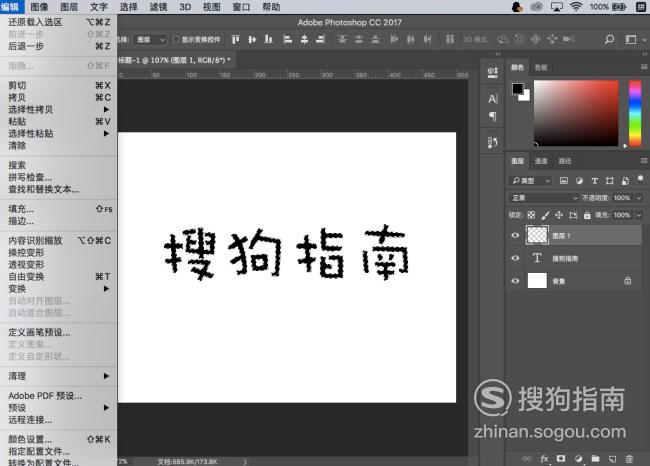Click the add layer mask icon
This screenshot has height=466, width=650.
tap(561, 458)
